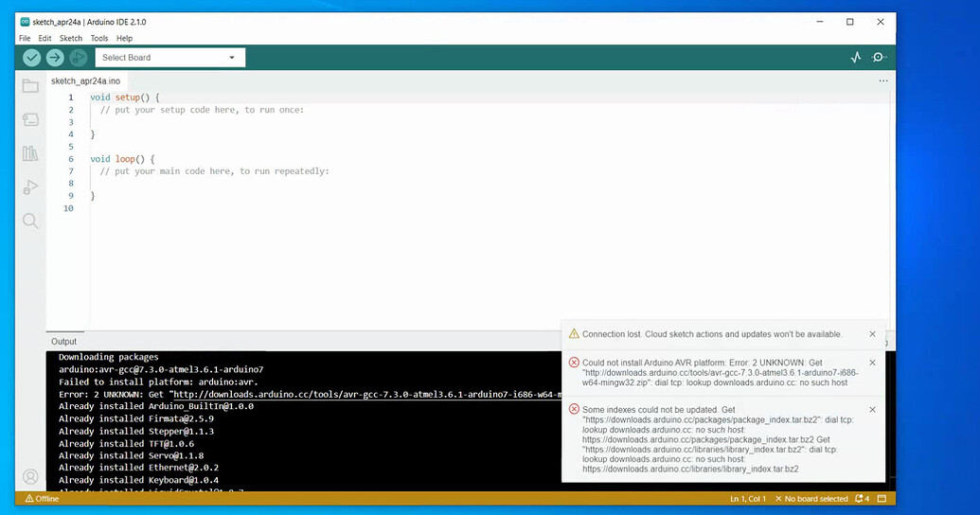Click the void setup() code line

pos(124,98)
